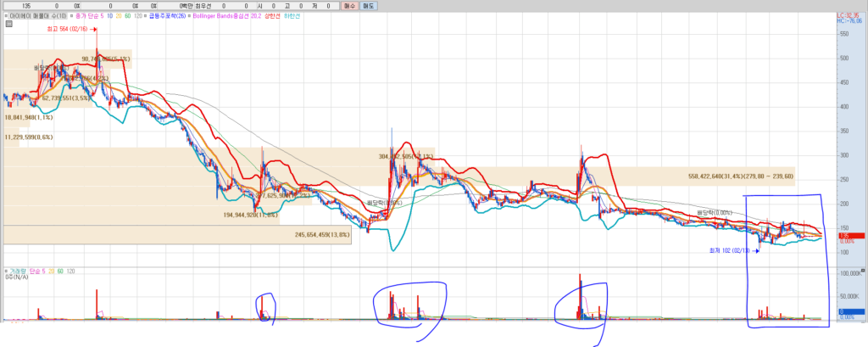Screen dimensions: 868x347
Task: Select the 거래량 volume indicator label
Action: point(17,271)
